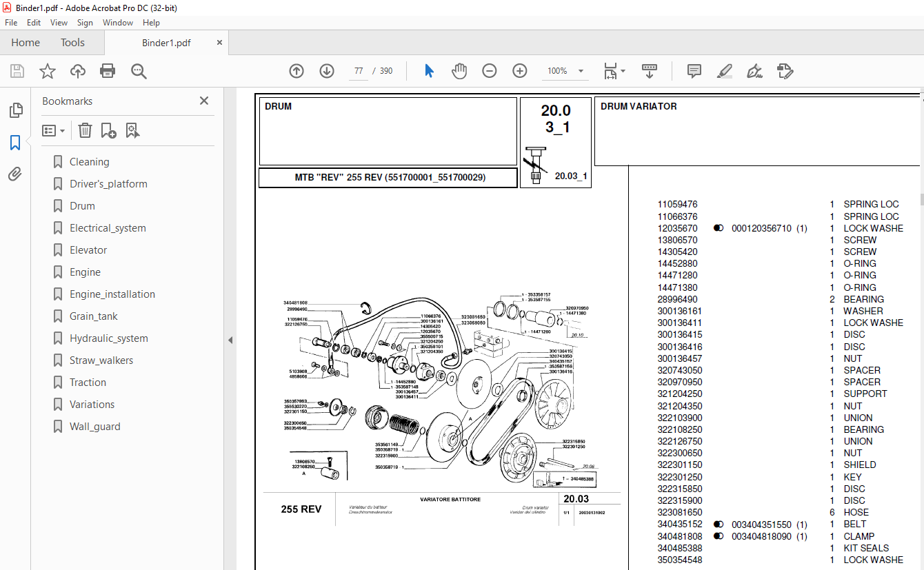Open the Edit menu
Viewport: 924px width, 570px height.
[34, 23]
